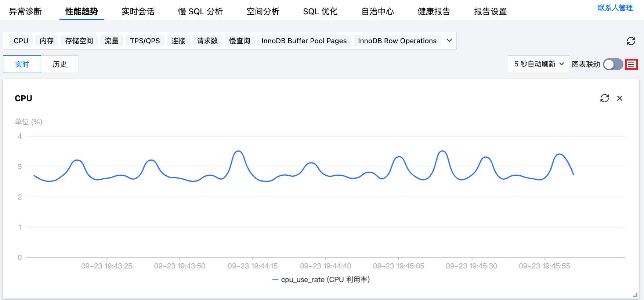This screenshot has height=300, width=644.
Task: Select the InnoDB Buffer Pool Pages tag
Action: (x=304, y=41)
